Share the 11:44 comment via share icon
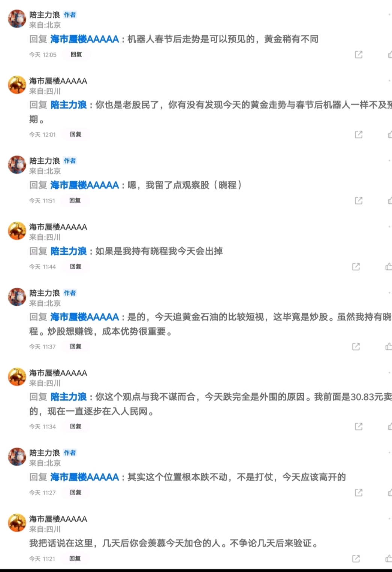 pos(356,267)
